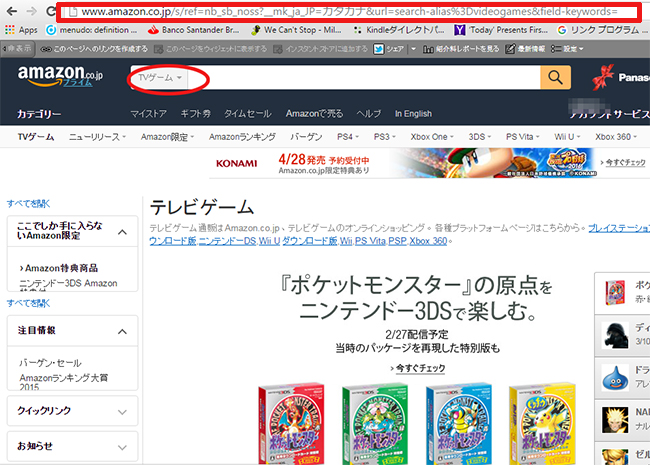Open Google リンク プログラム bookmark
The width and height of the screenshot is (650, 465).
(602, 30)
